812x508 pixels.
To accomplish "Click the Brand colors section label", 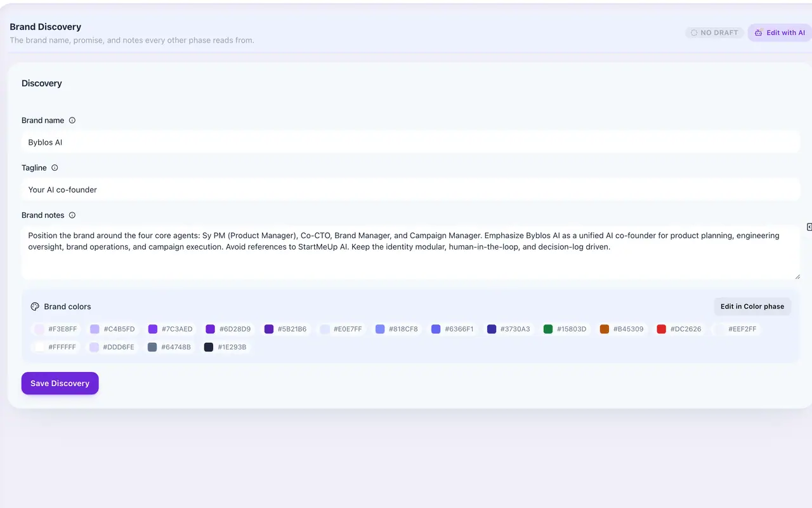I will pos(68,307).
